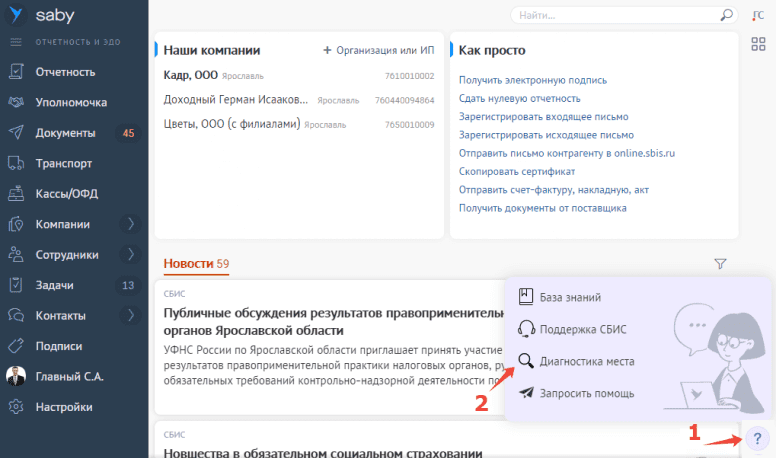Image resolution: width=776 pixels, height=458 pixels.
Task: Open Получить электронную подпись link
Action: [533, 80]
